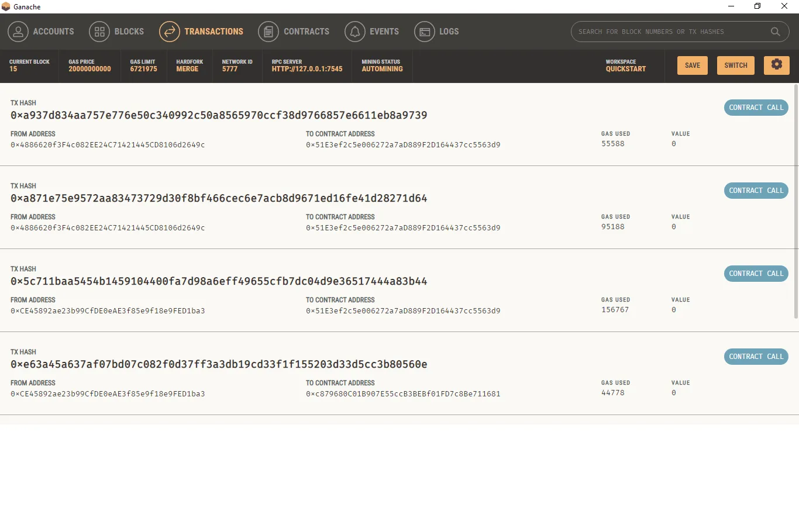Screen dimensions: 799x532
Task: Click the Ganache logo in title bar
Action: [x=6, y=6]
